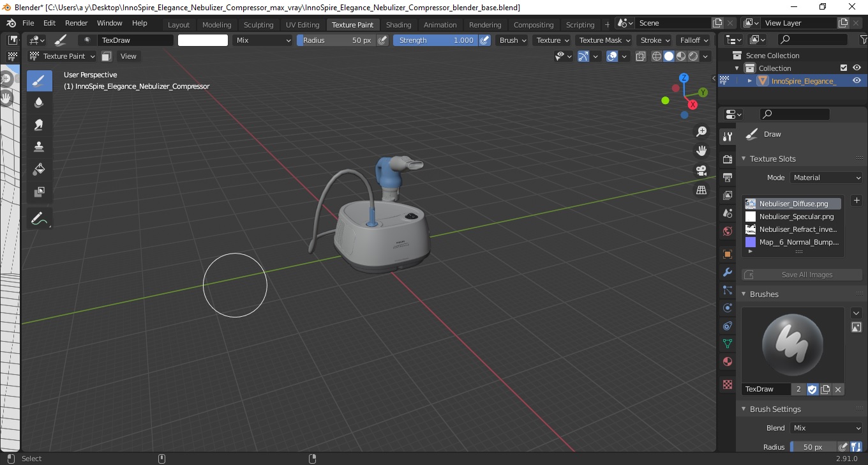Screen dimensions: 868x465
Task: Switch to rendered viewport shading
Action: pyautogui.click(x=692, y=56)
